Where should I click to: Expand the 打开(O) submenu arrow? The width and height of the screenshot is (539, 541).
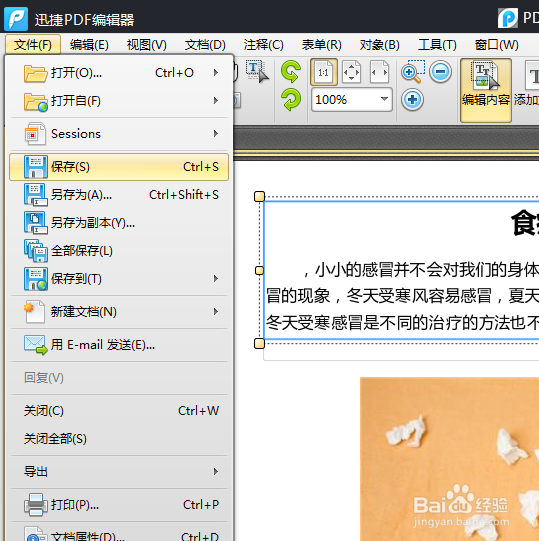[x=216, y=73]
